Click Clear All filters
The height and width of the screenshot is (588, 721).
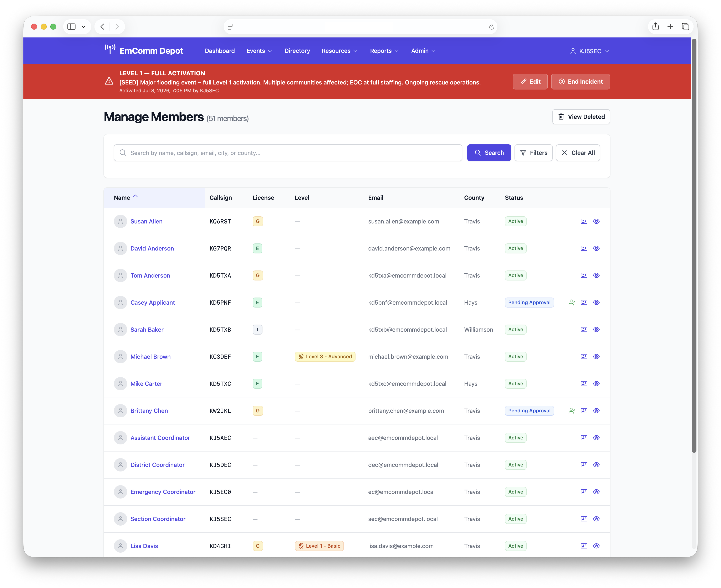click(x=578, y=153)
